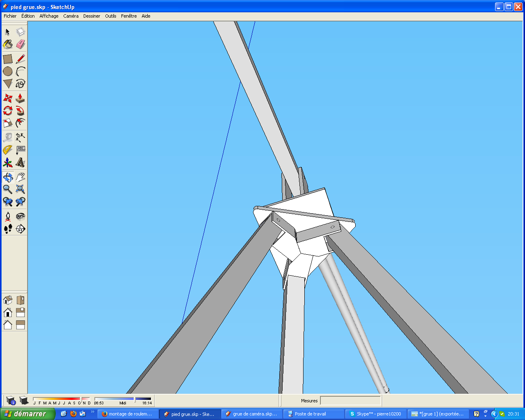Open the Fichier menu
This screenshot has width=525, height=420.
pos(10,16)
